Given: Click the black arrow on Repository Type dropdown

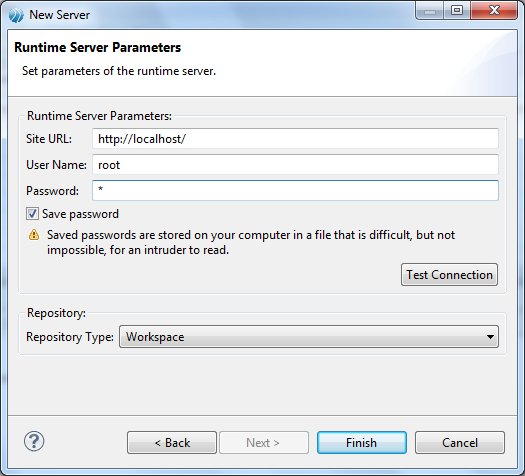Looking at the screenshot, I should pos(490,337).
